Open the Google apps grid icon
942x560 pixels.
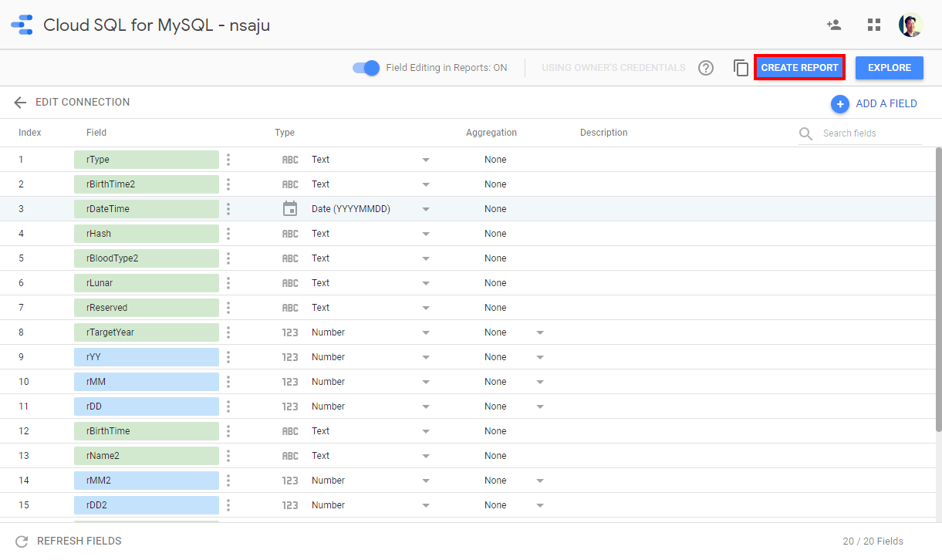(x=873, y=25)
